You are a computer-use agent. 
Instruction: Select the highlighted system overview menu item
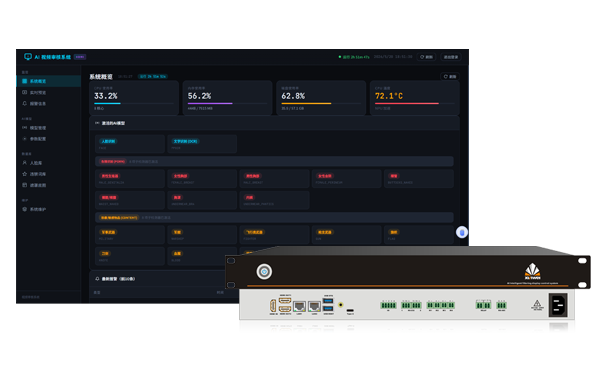[x=49, y=81]
